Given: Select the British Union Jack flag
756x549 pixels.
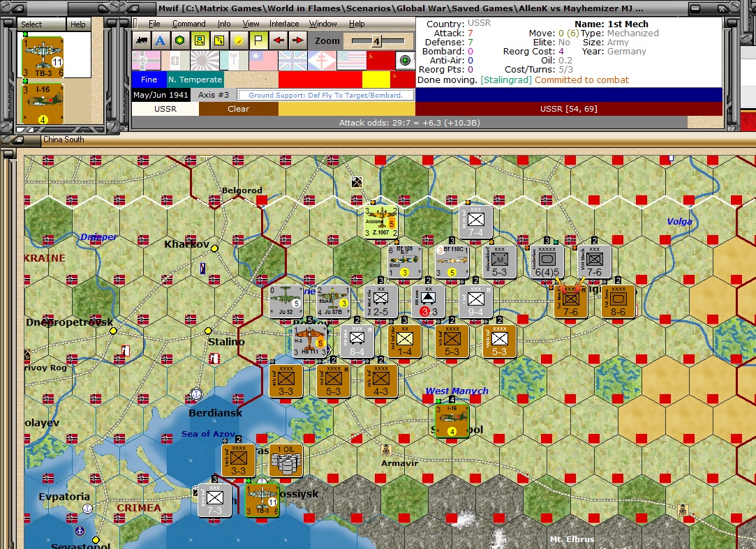Looking at the screenshot, I should coord(292,61).
